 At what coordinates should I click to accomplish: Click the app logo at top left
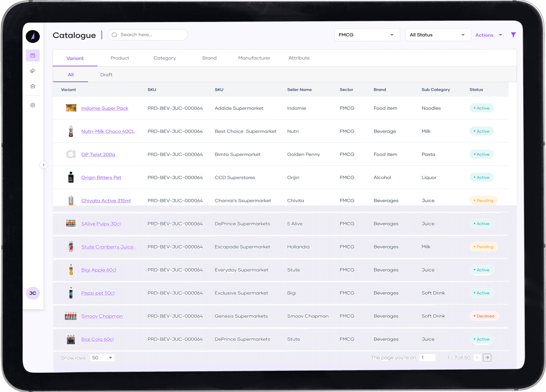33,37
